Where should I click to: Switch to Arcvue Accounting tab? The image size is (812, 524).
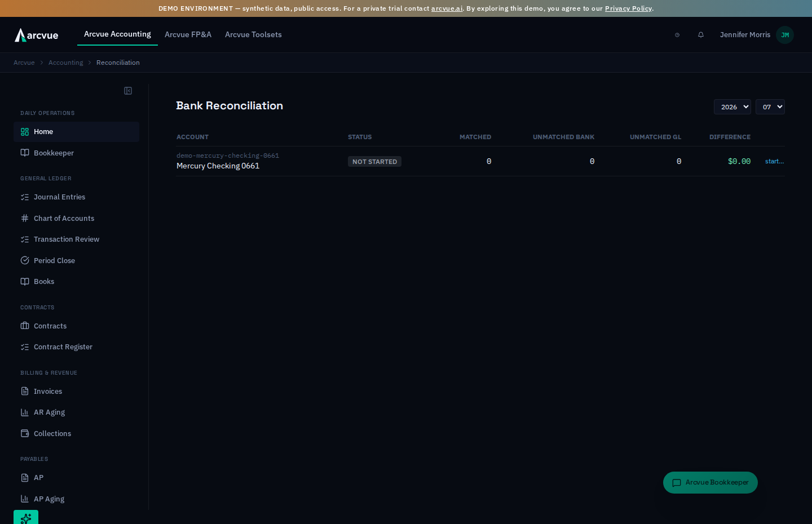[x=117, y=34]
